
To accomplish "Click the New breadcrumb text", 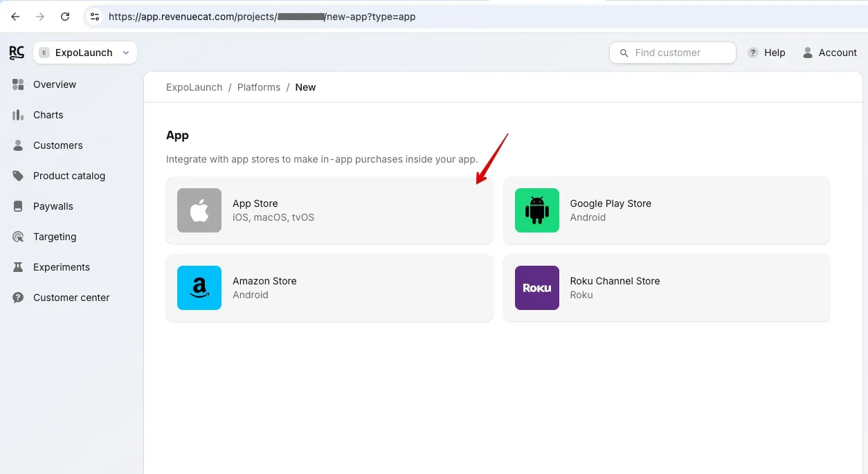I will 305,87.
